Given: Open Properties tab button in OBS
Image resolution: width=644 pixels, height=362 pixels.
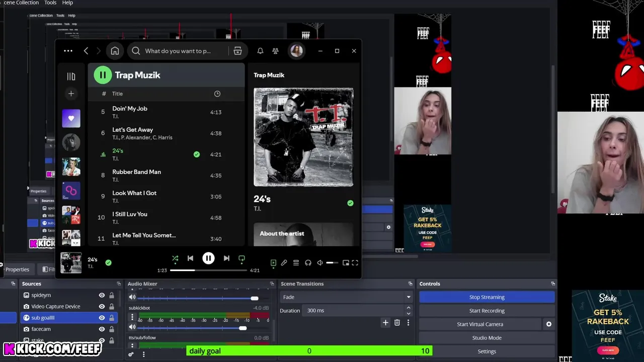Looking at the screenshot, I should point(16,269).
